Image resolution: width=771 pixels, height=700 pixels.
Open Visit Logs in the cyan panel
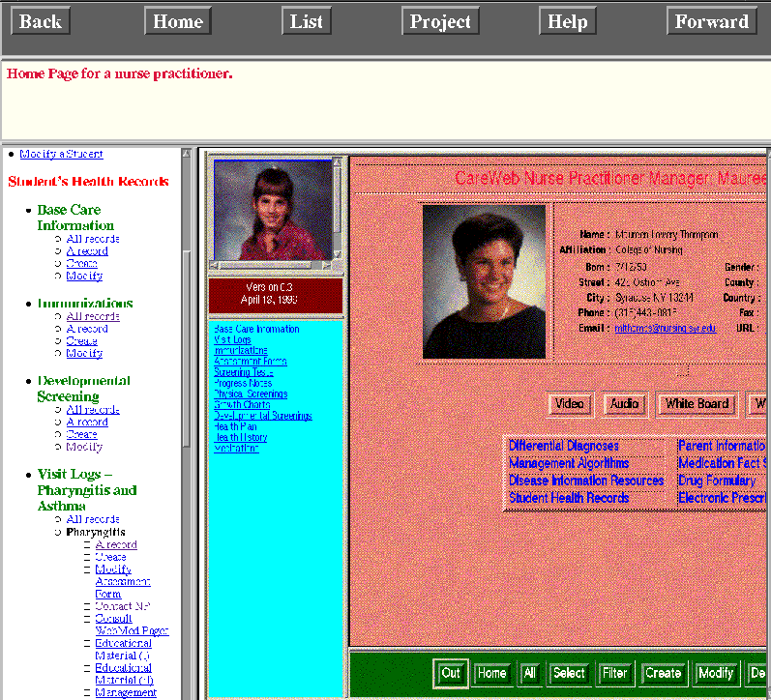(x=232, y=339)
